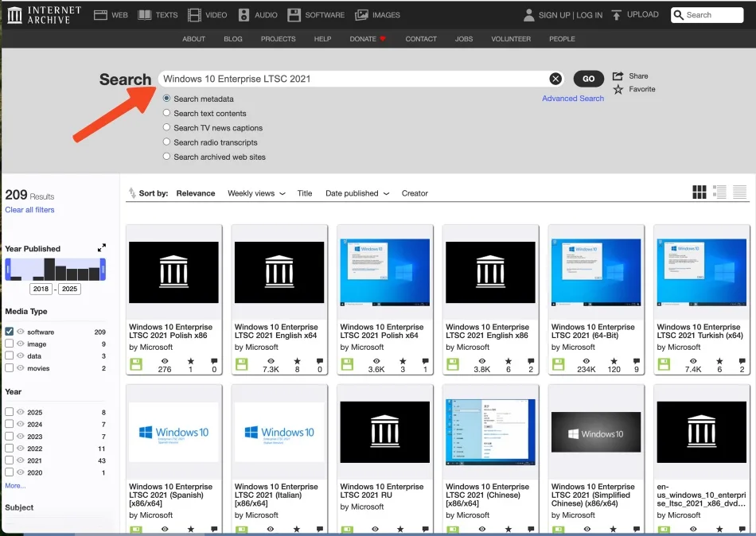This screenshot has width=756, height=536.
Task: Clear the search box with the X icon
Action: tap(555, 78)
